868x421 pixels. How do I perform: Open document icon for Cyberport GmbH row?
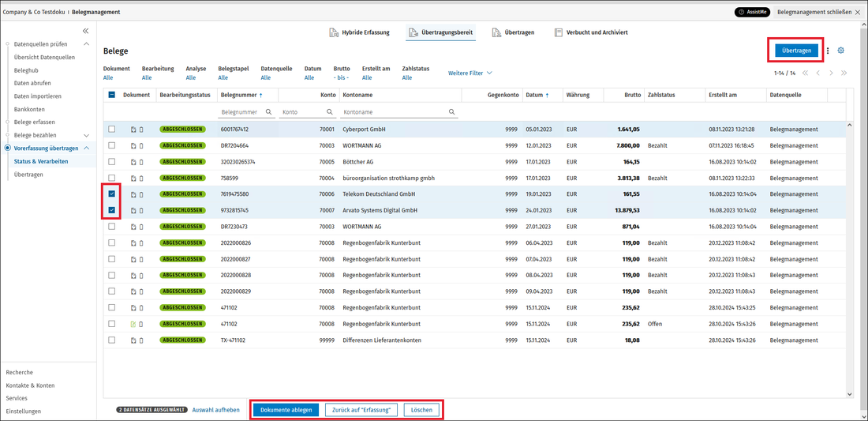coord(133,130)
